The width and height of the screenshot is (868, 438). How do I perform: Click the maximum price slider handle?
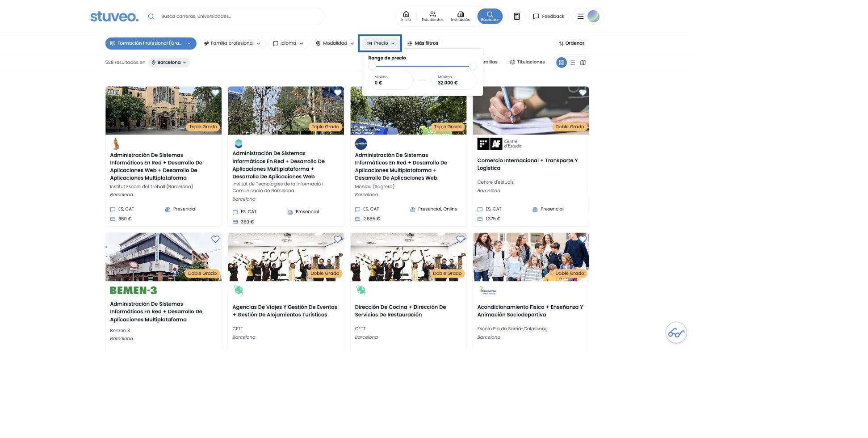(x=473, y=66)
